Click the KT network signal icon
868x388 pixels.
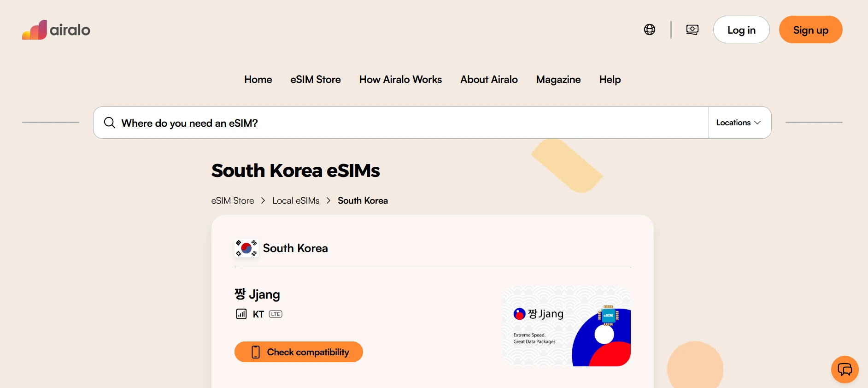tap(241, 314)
